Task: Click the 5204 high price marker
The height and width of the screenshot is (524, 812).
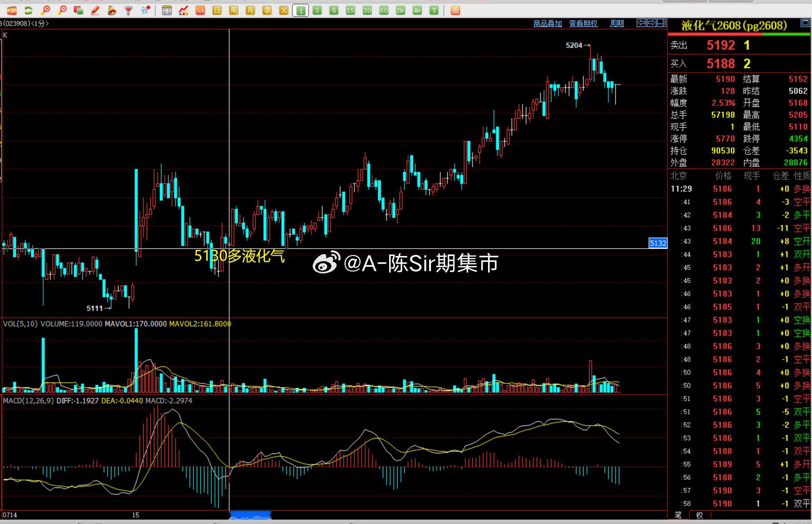Action: click(578, 45)
